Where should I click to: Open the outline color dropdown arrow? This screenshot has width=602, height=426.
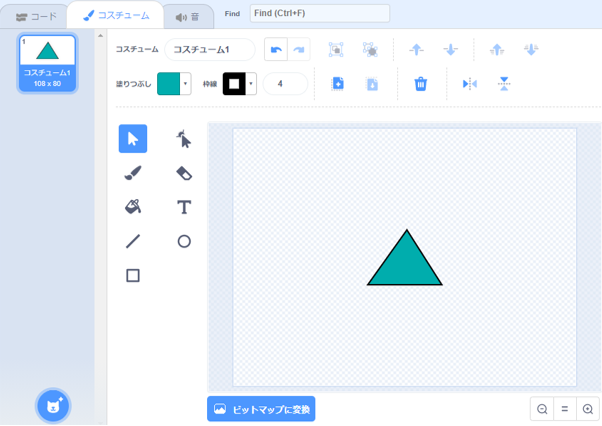pyautogui.click(x=251, y=83)
